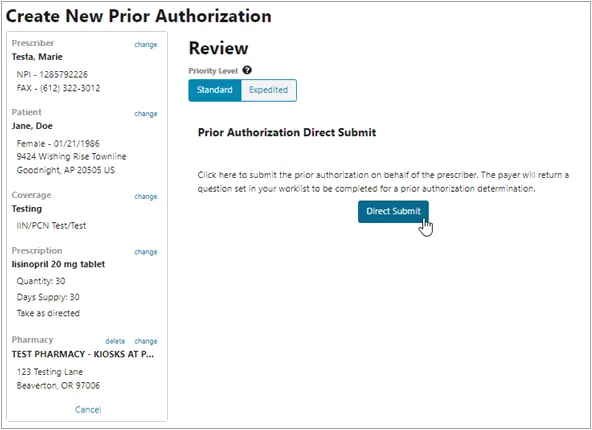Screen dimensions: 592x430
Task: Select patient name Jane, Doe
Action: click(32, 126)
